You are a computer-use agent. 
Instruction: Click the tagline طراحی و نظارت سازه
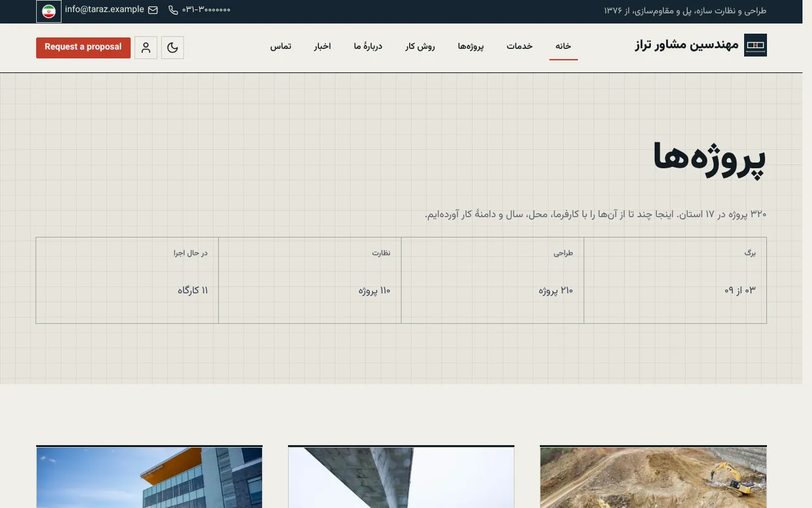(x=685, y=11)
